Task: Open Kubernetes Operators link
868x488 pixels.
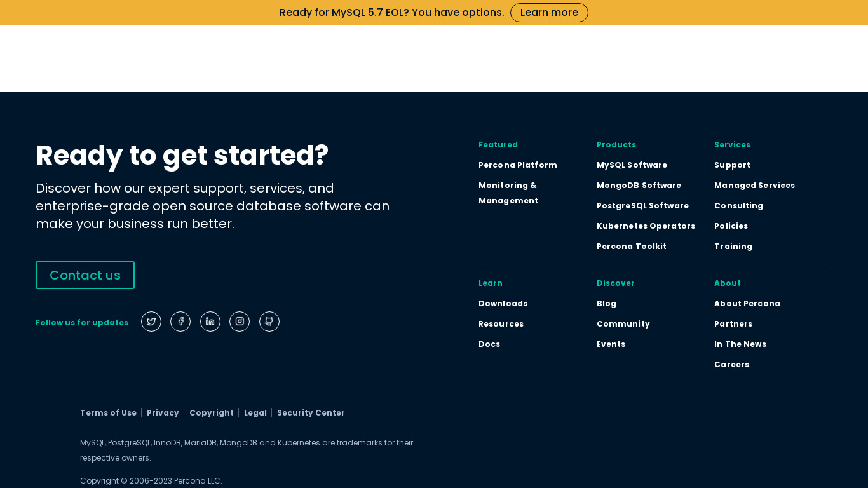Action: [646, 226]
